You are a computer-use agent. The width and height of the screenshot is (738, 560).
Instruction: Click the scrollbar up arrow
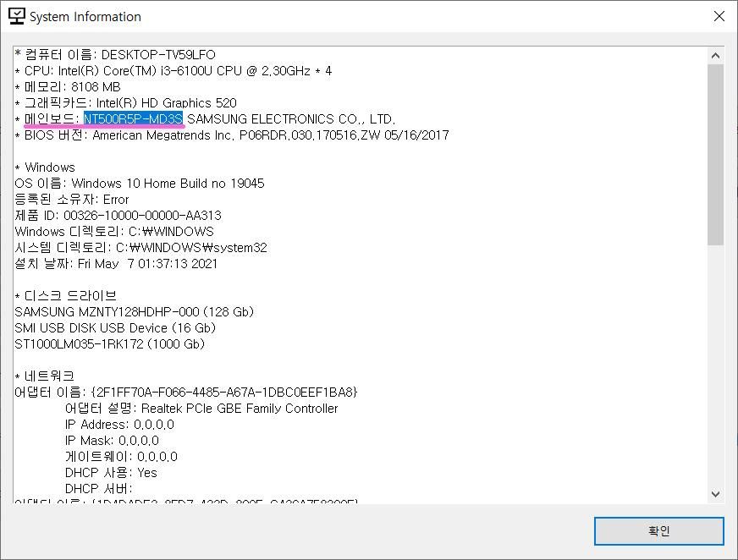[x=715, y=56]
